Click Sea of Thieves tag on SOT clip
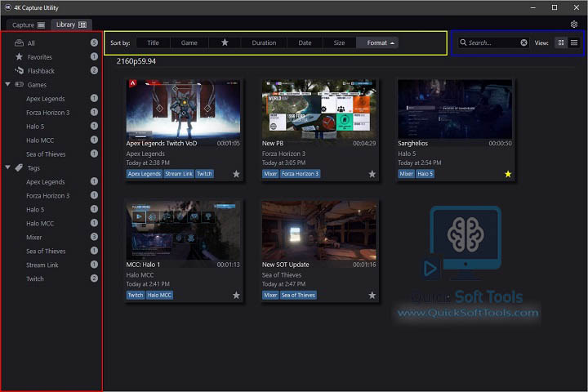The height and width of the screenshot is (392, 588). [x=298, y=295]
